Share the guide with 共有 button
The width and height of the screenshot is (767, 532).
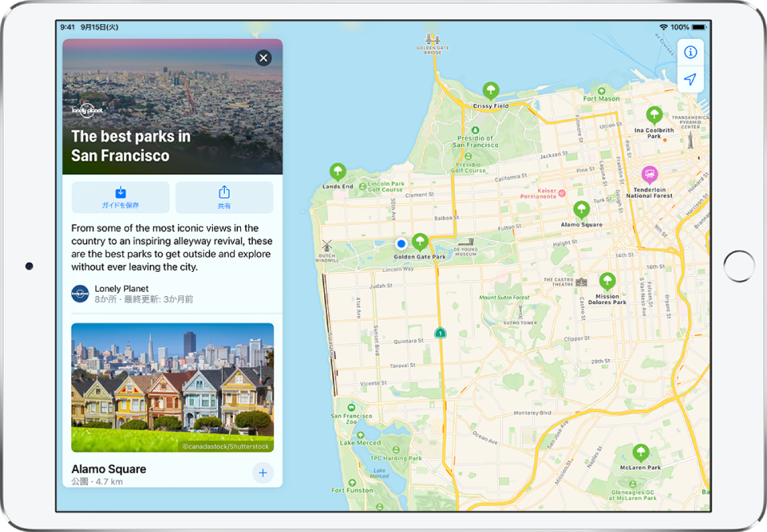pyautogui.click(x=224, y=198)
